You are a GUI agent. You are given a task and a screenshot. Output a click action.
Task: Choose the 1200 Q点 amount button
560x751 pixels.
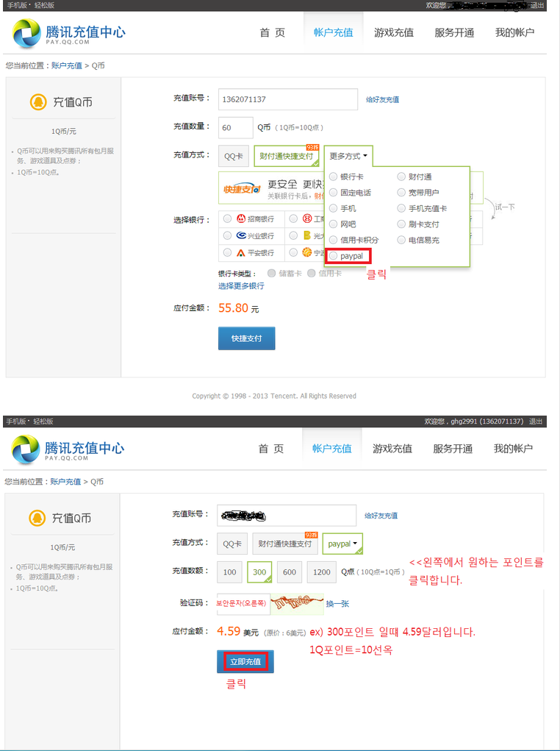322,572
